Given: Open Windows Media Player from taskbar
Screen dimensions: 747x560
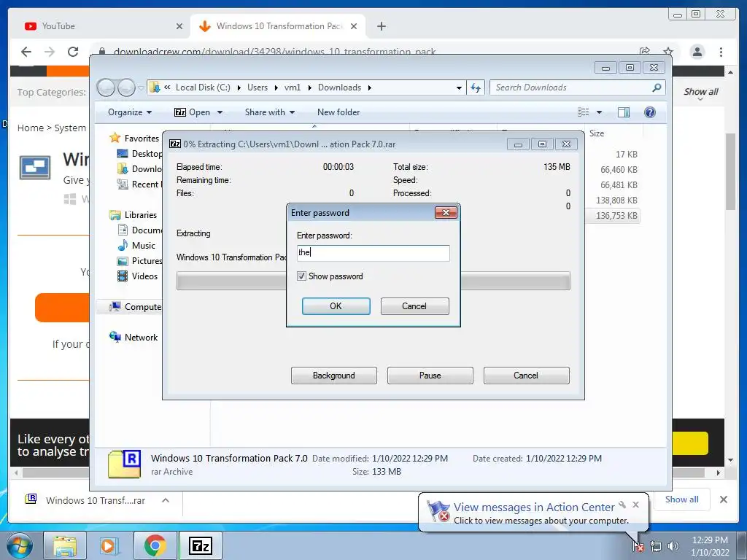Looking at the screenshot, I should pyautogui.click(x=109, y=545).
